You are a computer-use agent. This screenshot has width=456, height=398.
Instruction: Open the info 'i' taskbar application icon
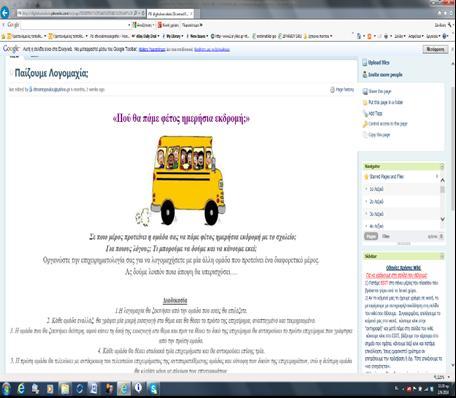coord(138,388)
